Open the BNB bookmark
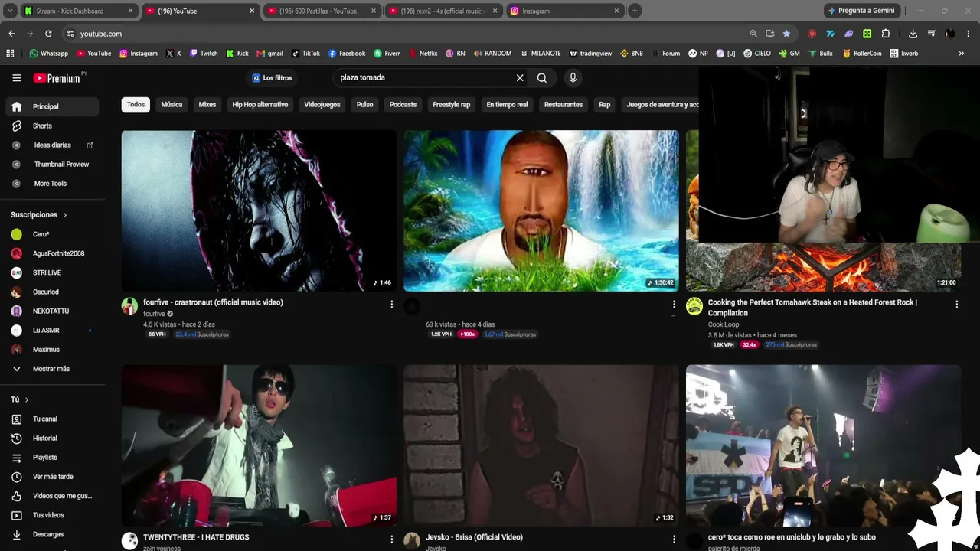Screen dimensions: 980x551 click(x=632, y=54)
